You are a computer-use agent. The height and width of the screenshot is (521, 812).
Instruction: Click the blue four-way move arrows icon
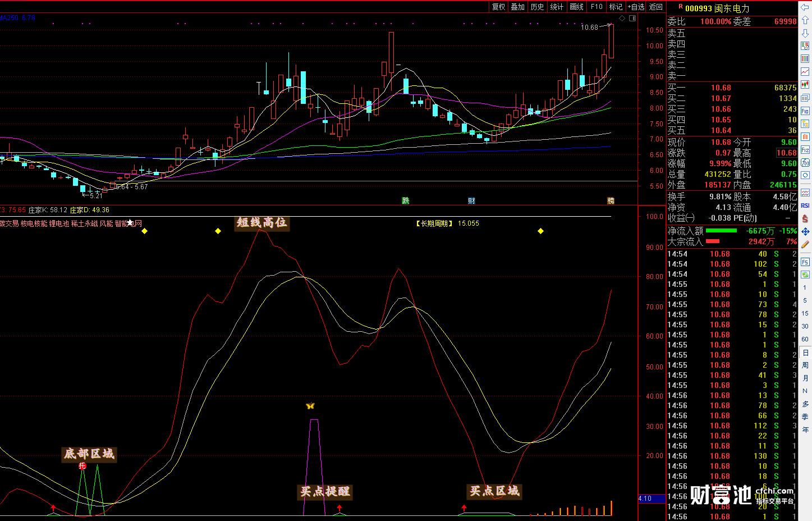click(x=805, y=231)
